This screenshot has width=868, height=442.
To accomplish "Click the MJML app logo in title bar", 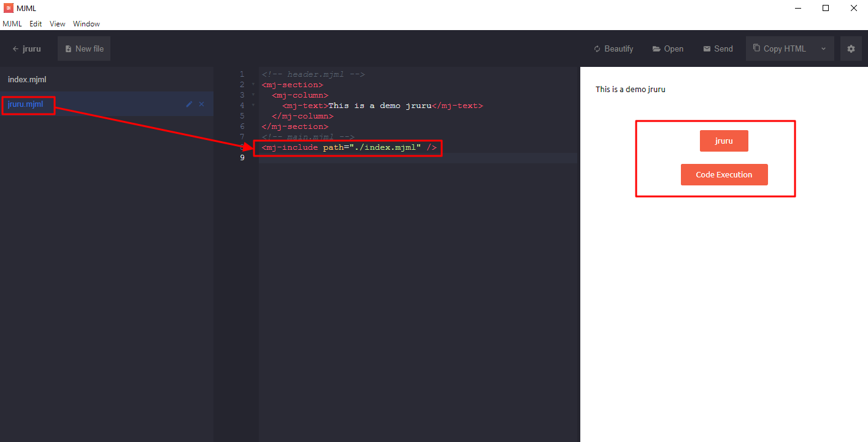I will click(9, 8).
